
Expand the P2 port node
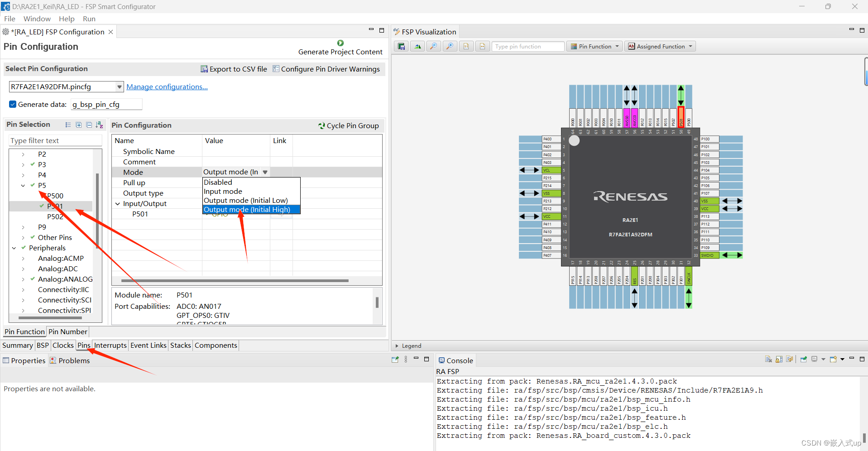coord(23,154)
